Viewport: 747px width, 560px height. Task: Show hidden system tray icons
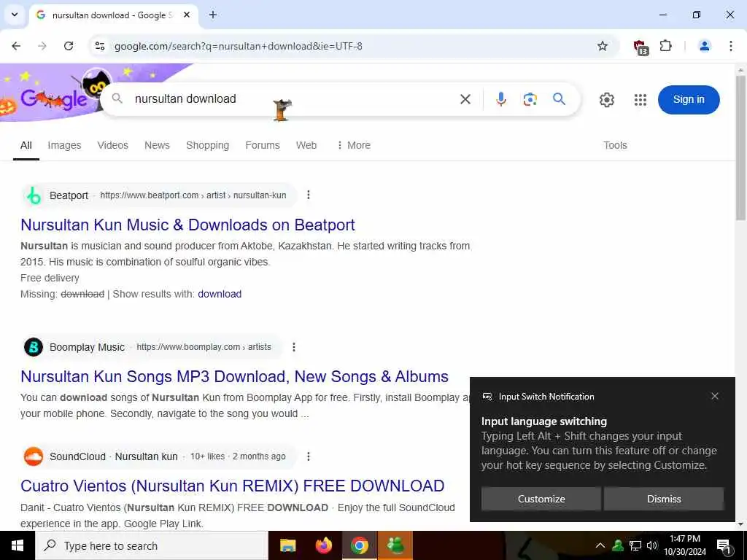coord(600,545)
